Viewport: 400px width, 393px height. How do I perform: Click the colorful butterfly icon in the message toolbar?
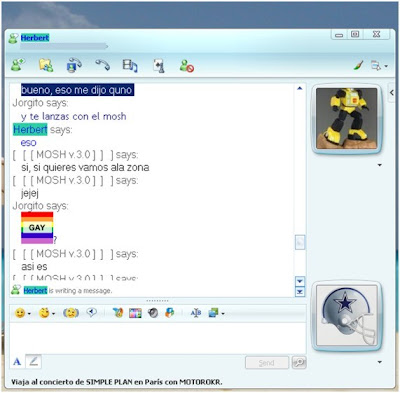coord(117,313)
